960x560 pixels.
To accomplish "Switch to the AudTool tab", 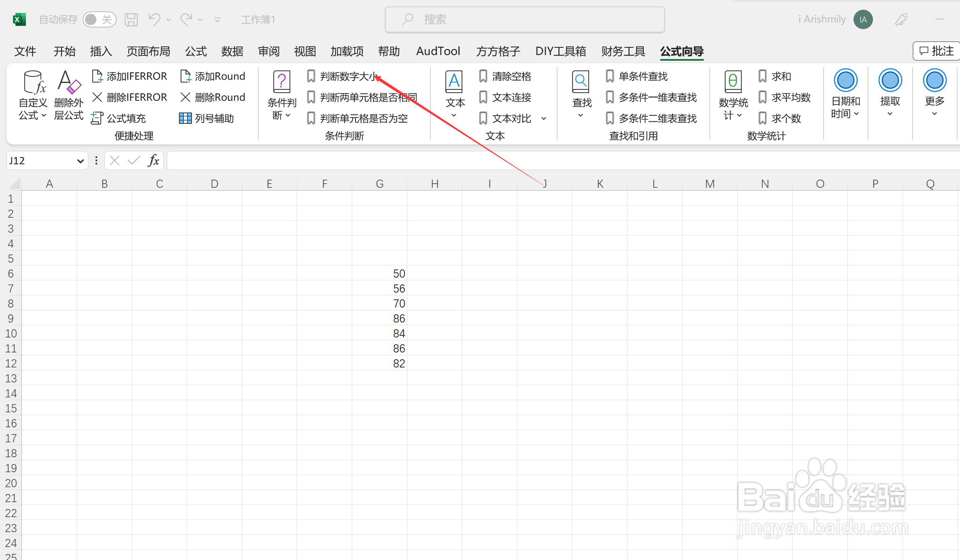I will tap(438, 51).
